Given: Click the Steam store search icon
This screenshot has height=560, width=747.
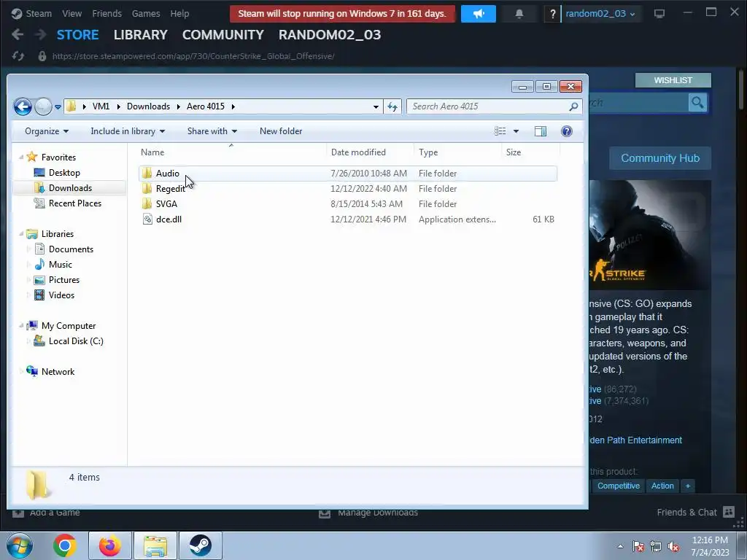Looking at the screenshot, I should [697, 102].
